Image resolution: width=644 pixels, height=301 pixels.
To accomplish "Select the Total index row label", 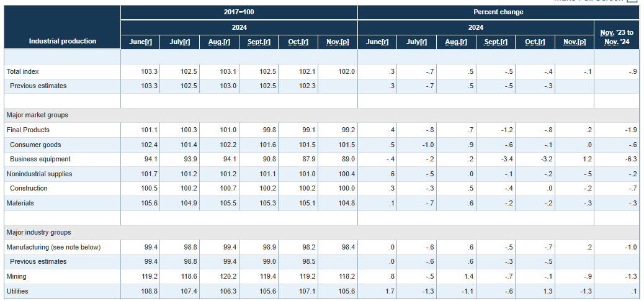I will [22, 72].
